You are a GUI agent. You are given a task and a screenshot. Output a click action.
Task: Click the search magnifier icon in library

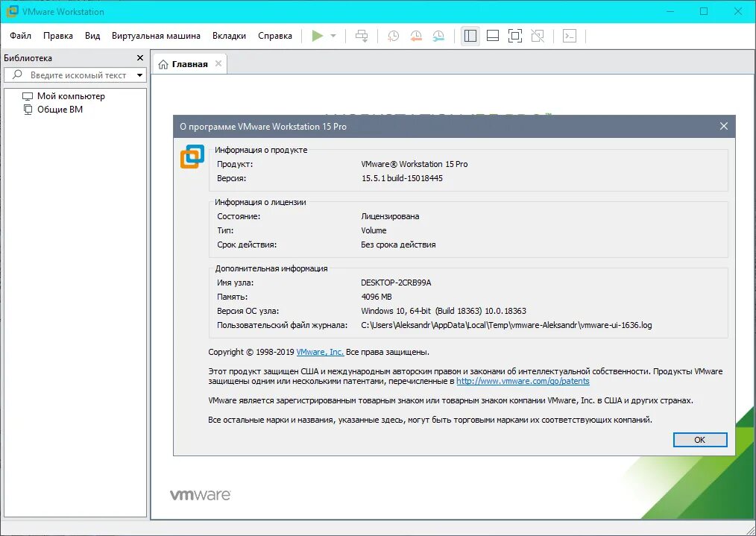(17, 75)
